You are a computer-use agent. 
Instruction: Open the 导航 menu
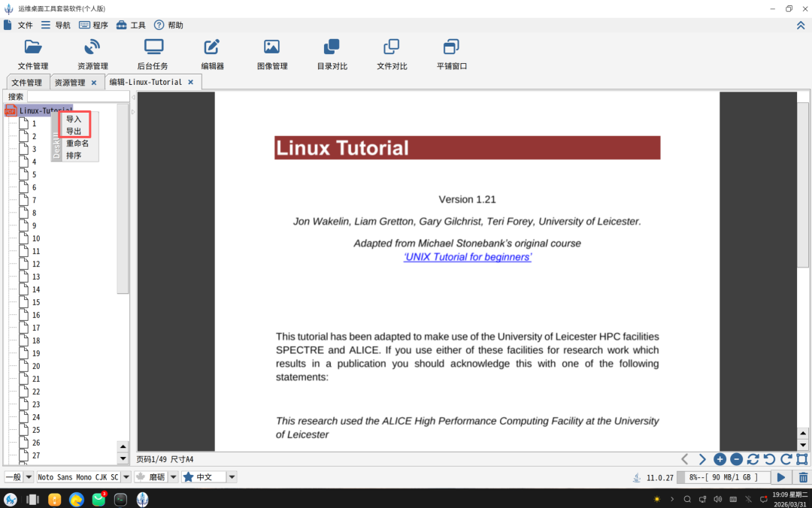click(56, 26)
